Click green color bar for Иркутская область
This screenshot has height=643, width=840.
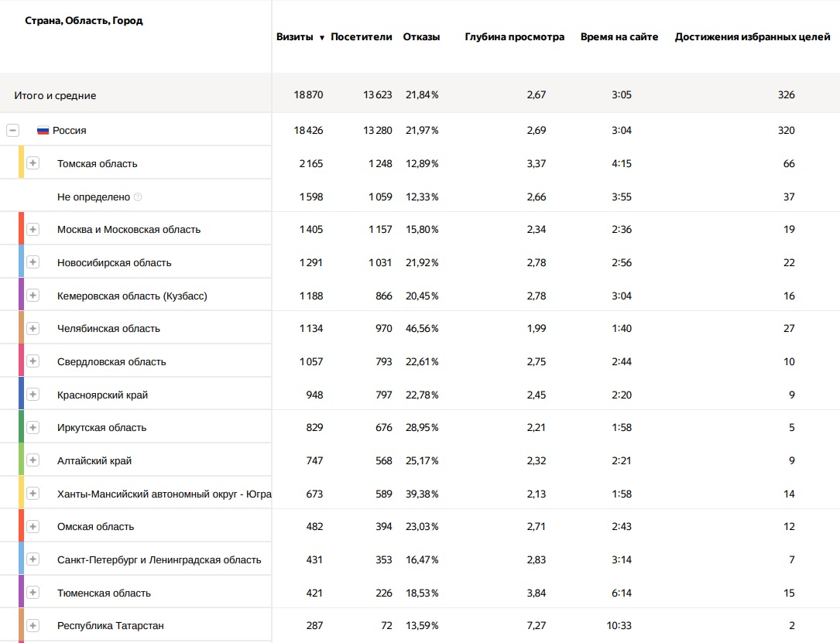22,427
